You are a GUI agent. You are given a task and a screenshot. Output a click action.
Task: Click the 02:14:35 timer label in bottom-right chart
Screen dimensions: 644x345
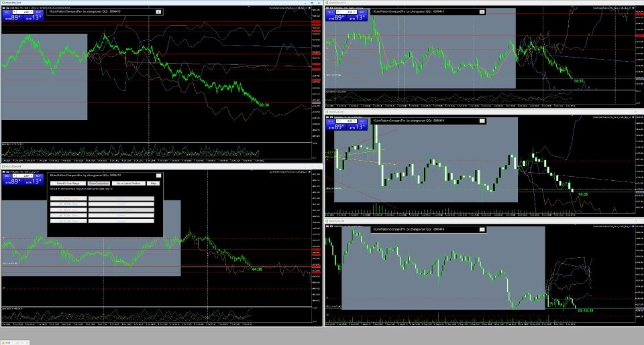pyautogui.click(x=585, y=311)
